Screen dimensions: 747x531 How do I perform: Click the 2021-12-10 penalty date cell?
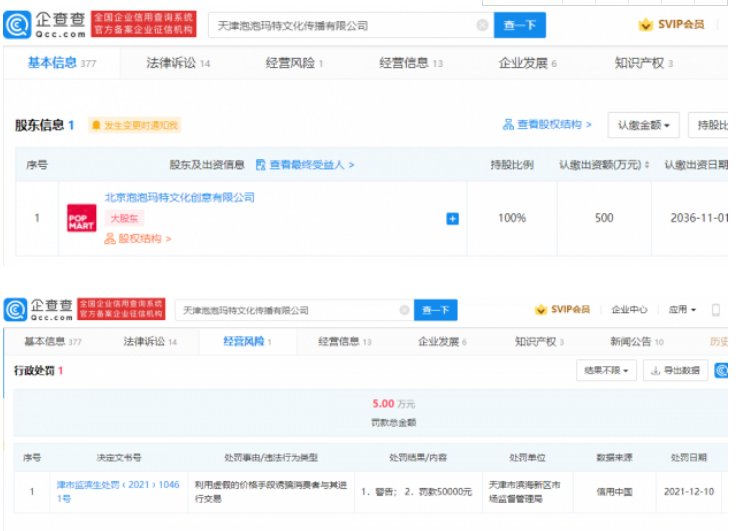(x=689, y=491)
